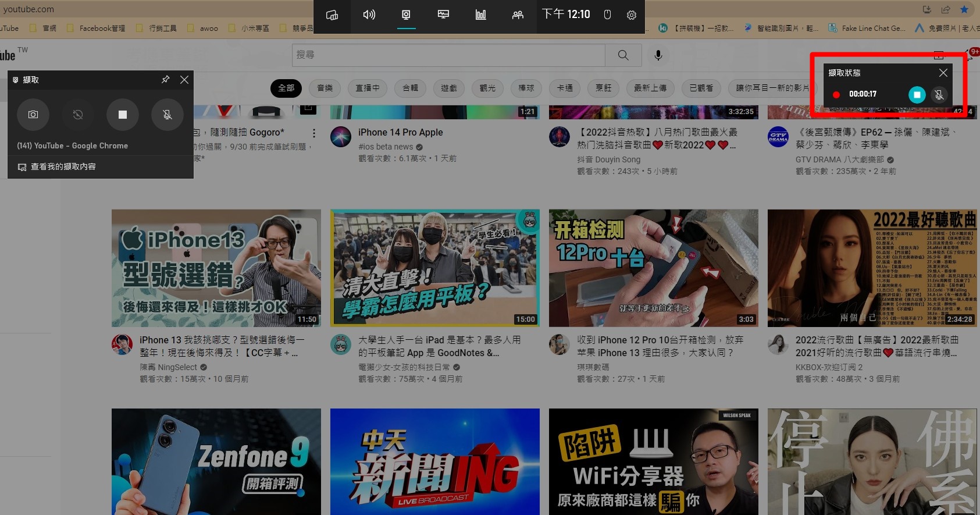Click the GTV DRAMA channel avatar
Viewport: 980px width, 515px height.
pyautogui.click(x=778, y=137)
